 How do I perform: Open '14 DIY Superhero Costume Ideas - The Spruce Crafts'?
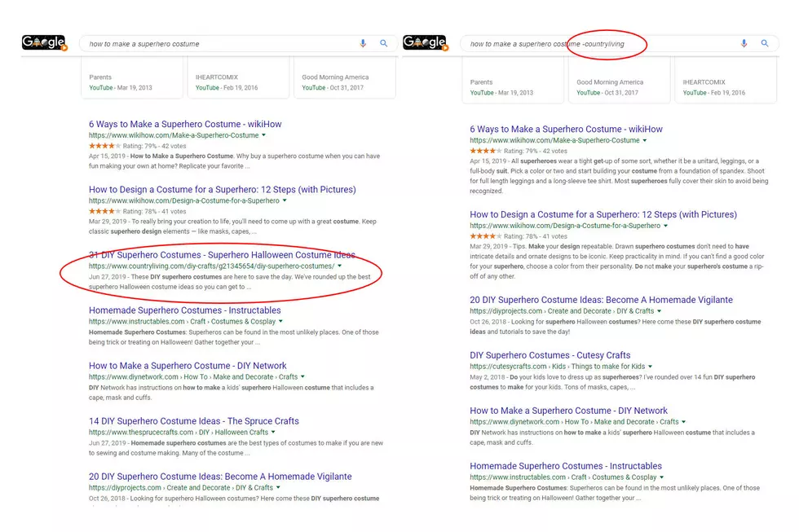194,421
